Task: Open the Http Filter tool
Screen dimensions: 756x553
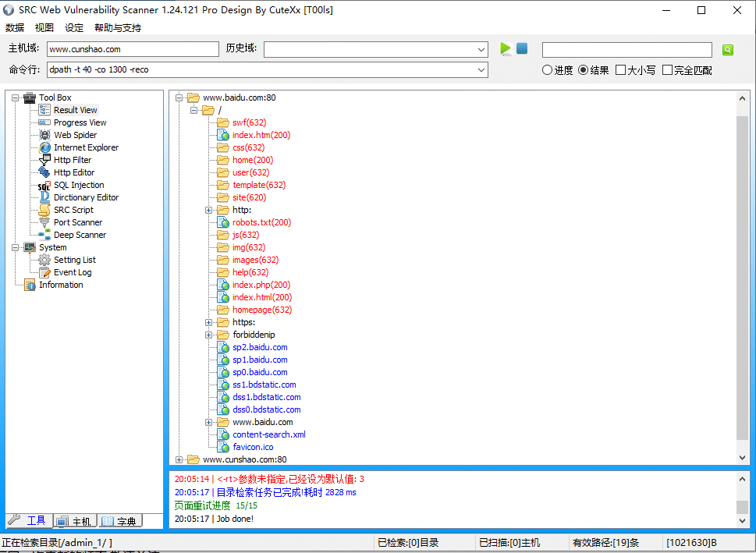Action: pos(72,160)
